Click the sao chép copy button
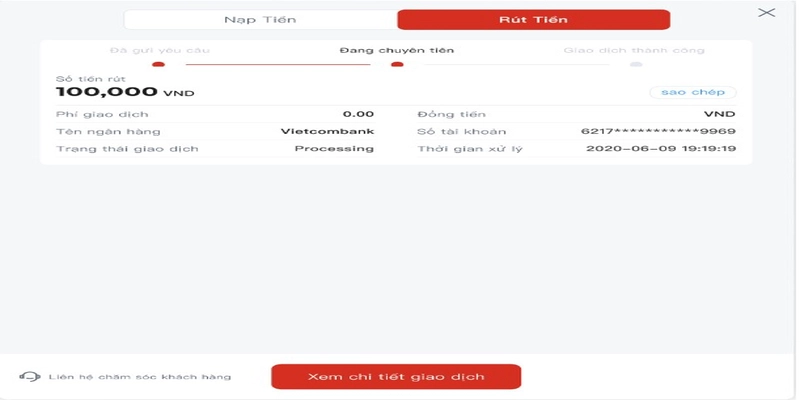This screenshot has height=400, width=800. (693, 92)
